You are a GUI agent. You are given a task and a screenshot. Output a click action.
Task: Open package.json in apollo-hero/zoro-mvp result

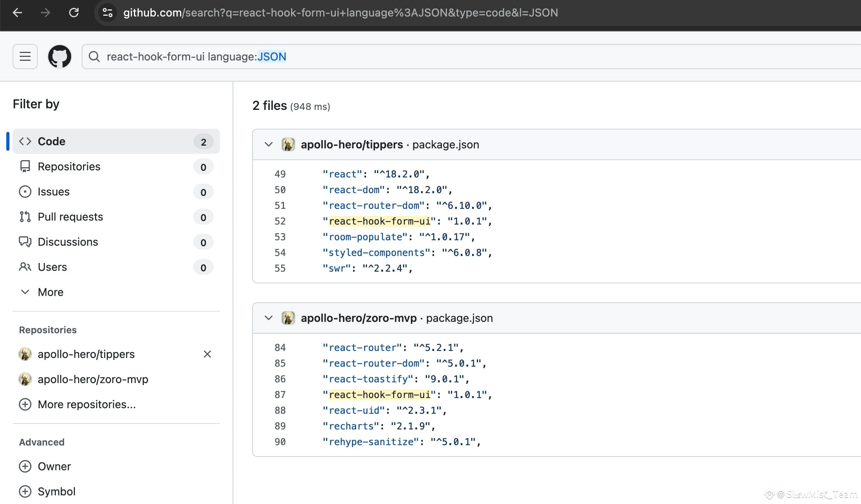460,318
